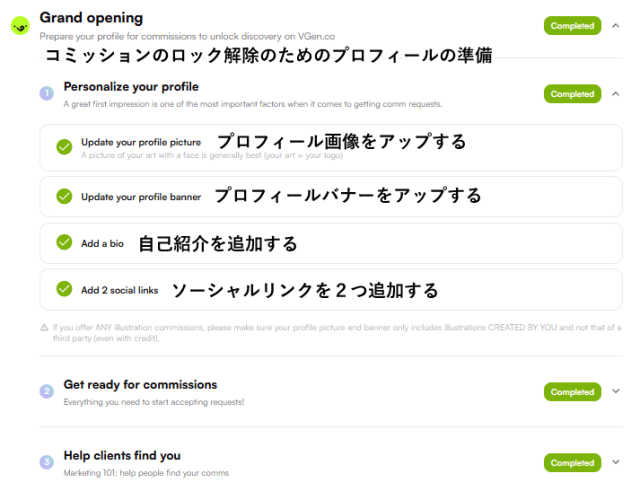Toggle the Add 2 social links checkmark
The image size is (640, 480).
click(64, 289)
